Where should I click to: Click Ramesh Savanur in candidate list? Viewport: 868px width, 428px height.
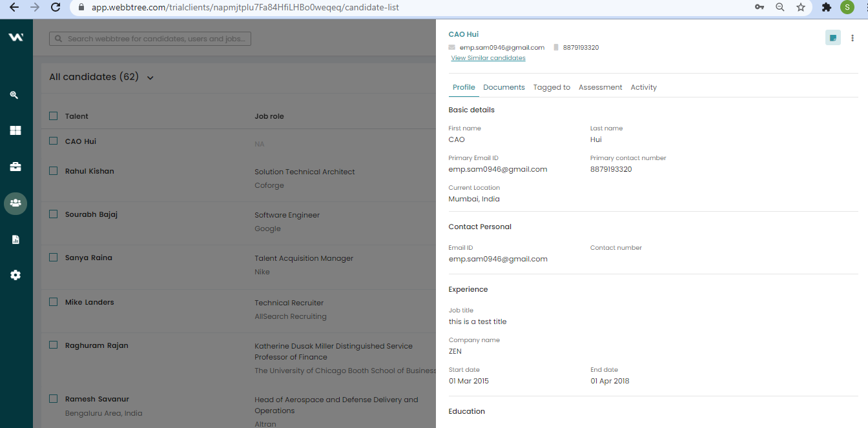click(97, 399)
